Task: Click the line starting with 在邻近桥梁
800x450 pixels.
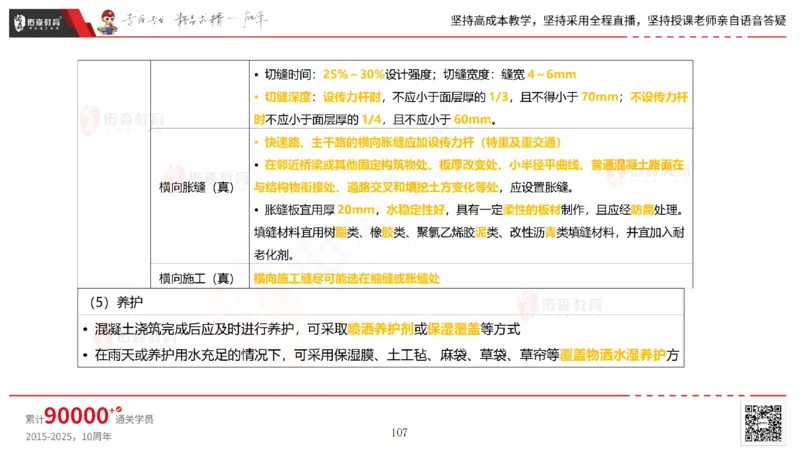Action: [469, 165]
